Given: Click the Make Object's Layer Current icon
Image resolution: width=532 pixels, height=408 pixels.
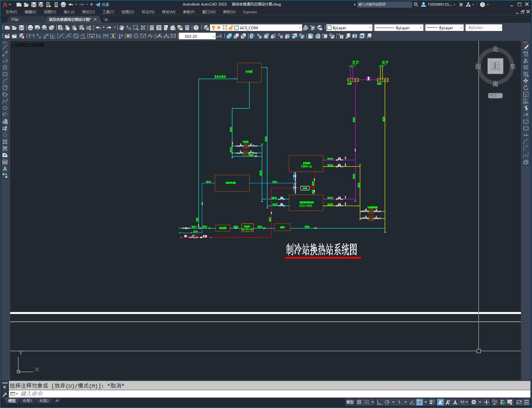Looking at the screenshot, I should point(305,28).
